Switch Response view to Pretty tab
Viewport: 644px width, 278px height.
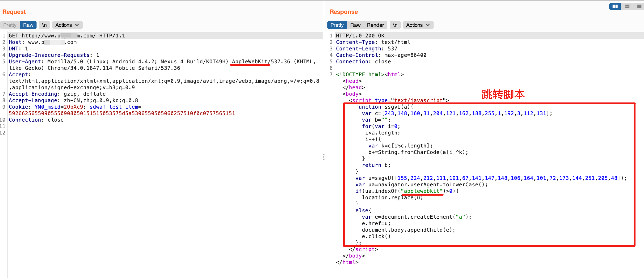[337, 25]
